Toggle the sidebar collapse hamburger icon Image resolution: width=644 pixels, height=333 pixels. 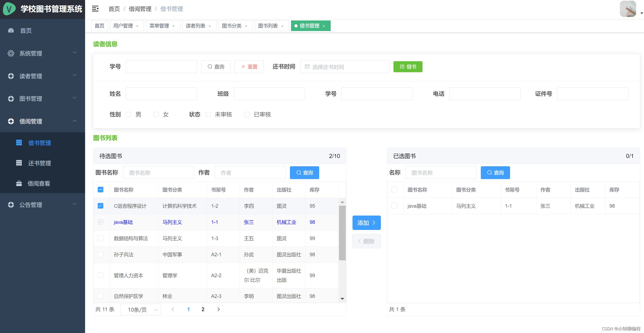coord(95,9)
